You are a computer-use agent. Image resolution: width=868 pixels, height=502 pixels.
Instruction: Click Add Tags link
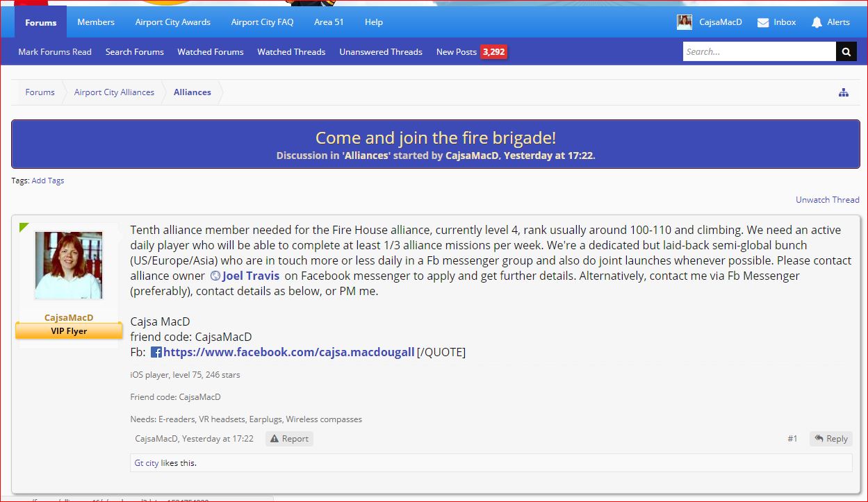[48, 181]
